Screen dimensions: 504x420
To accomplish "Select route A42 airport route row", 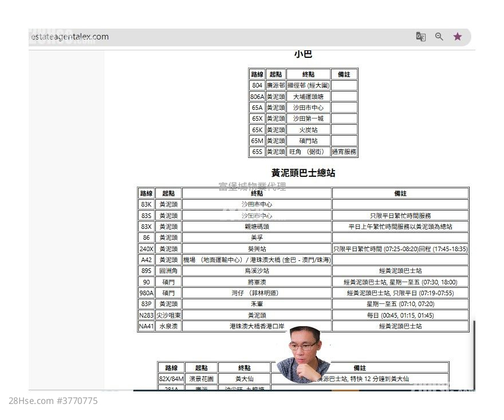I will pos(146,260).
